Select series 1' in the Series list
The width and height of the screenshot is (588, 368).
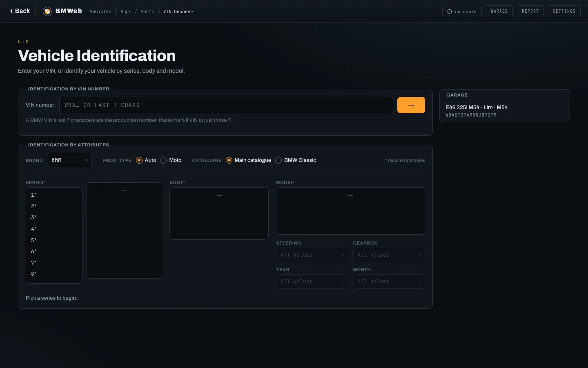point(54,195)
